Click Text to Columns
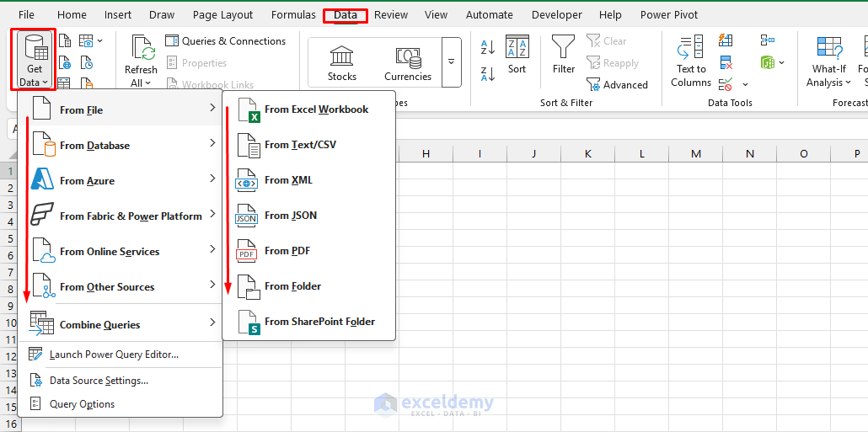 click(691, 61)
